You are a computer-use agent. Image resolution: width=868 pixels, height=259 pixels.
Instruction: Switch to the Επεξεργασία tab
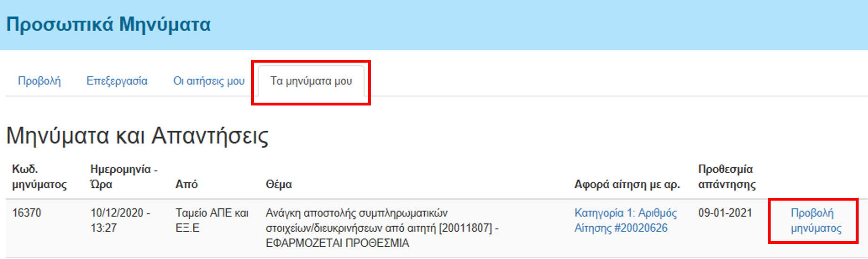point(117,81)
